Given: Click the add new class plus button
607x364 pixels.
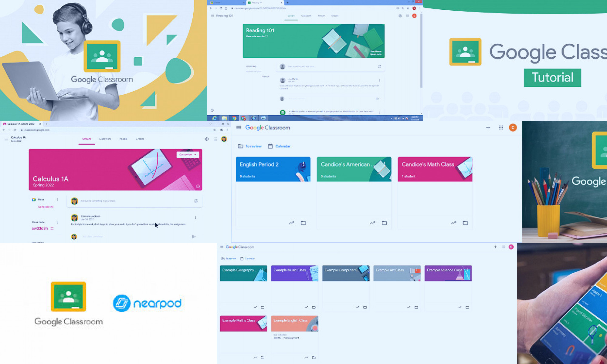Looking at the screenshot, I should 488,127.
